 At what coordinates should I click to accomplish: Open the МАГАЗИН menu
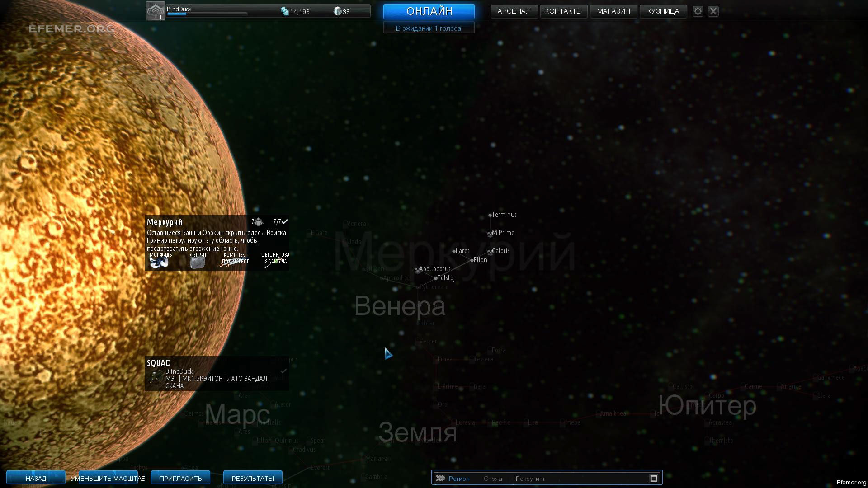(613, 11)
